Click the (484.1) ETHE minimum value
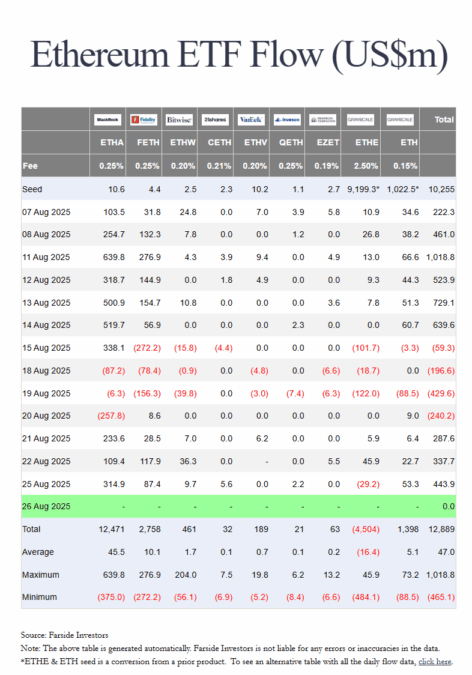Viewport: 472px width, 675px height. (x=366, y=598)
